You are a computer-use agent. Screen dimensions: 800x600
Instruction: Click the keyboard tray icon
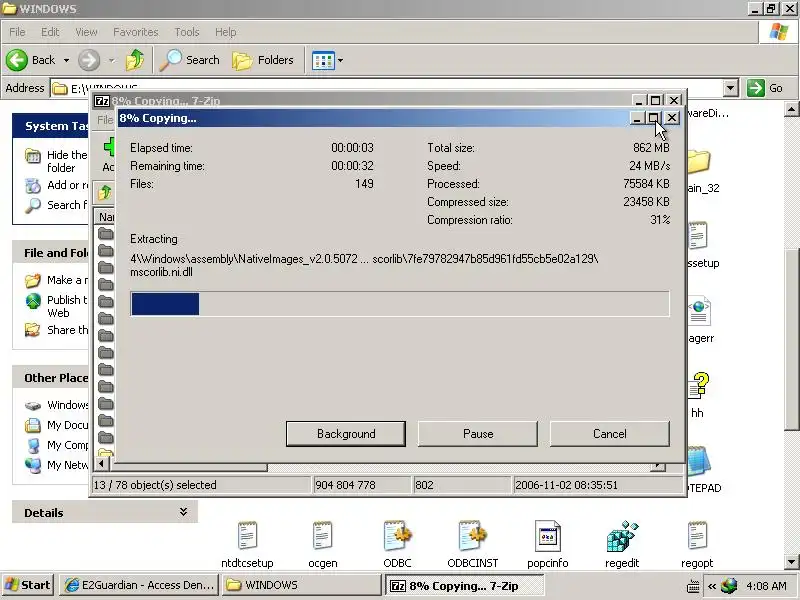[693, 587]
